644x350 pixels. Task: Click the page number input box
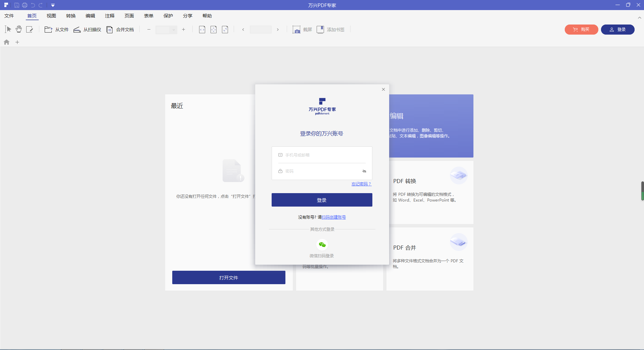tap(261, 30)
